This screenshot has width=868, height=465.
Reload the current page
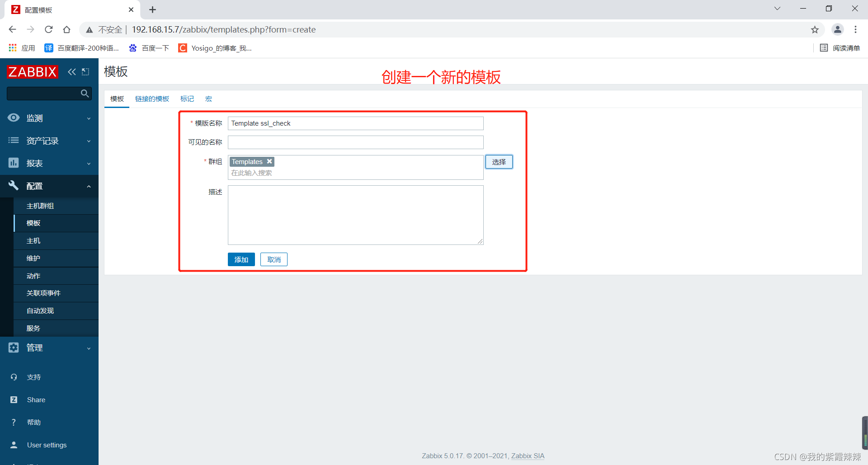click(x=49, y=29)
